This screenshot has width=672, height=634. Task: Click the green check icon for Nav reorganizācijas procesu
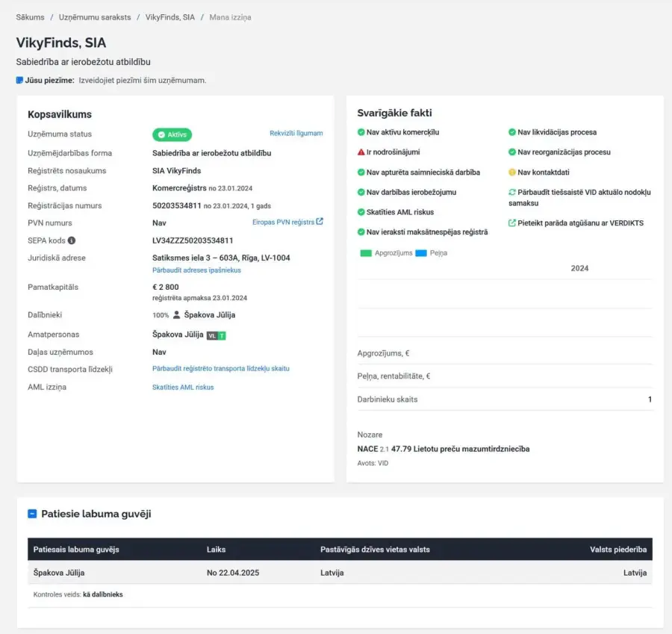511,152
